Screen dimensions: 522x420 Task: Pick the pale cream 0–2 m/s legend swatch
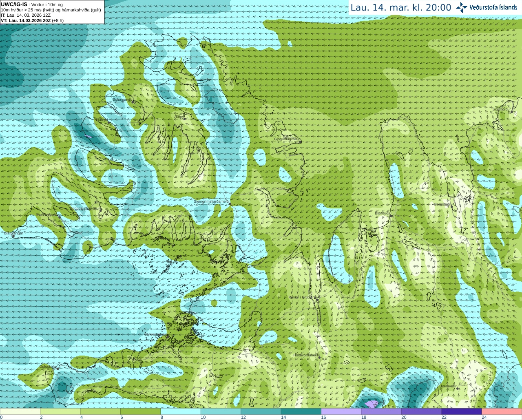tap(20, 411)
